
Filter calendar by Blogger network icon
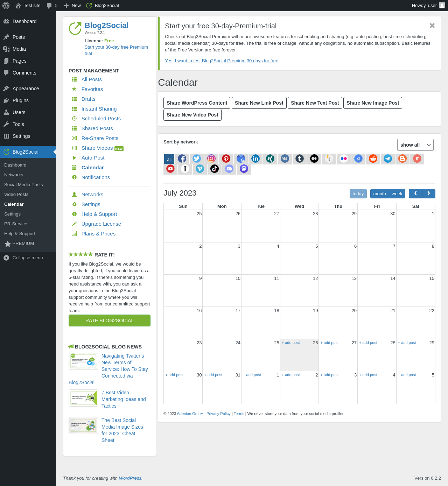[x=402, y=159]
